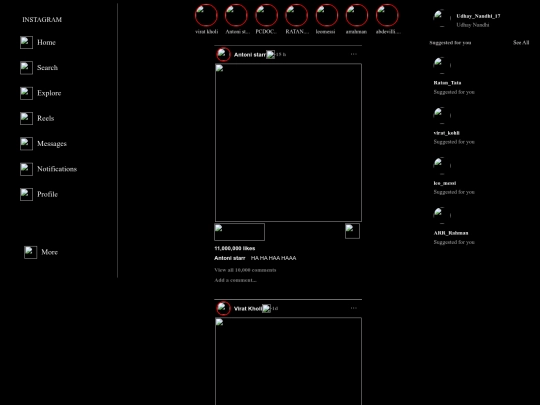This screenshot has width=540, height=405.
Task: Click like/comment/share icons under Antoni starr post
Action: pyautogui.click(x=239, y=232)
